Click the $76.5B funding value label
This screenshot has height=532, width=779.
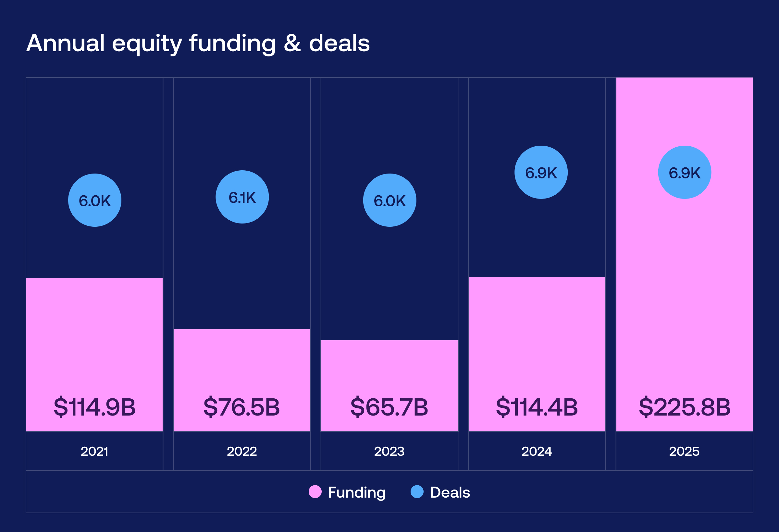click(x=242, y=407)
